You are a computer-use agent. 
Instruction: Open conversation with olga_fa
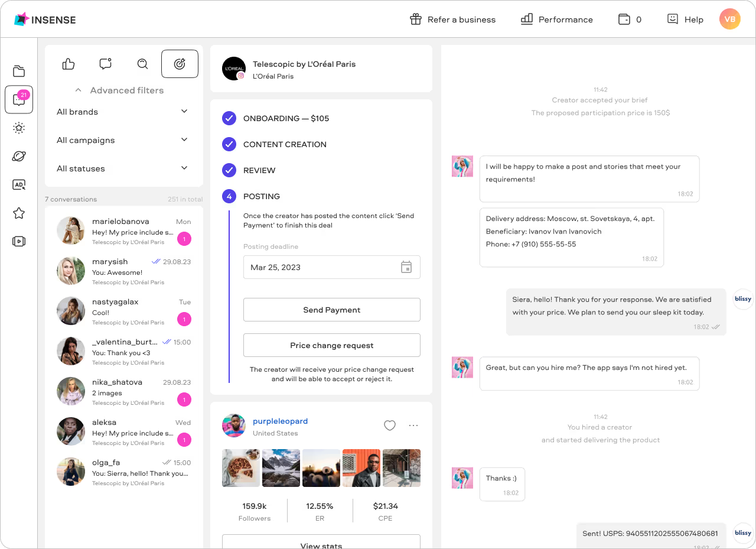[124, 472]
